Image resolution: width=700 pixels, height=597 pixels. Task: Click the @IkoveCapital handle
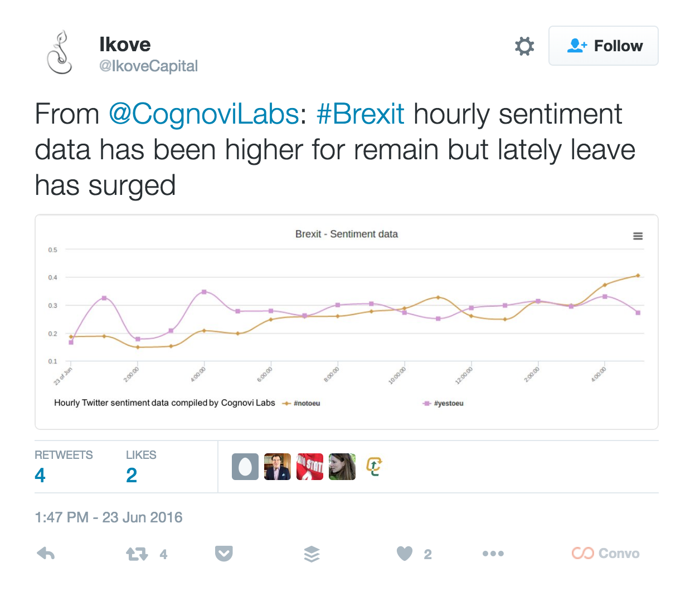pyautogui.click(x=148, y=66)
